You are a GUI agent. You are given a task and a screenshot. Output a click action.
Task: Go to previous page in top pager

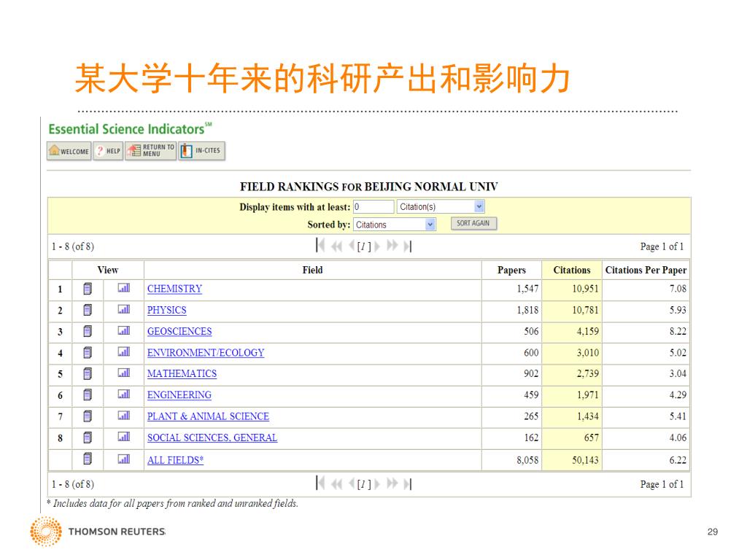[352, 246]
